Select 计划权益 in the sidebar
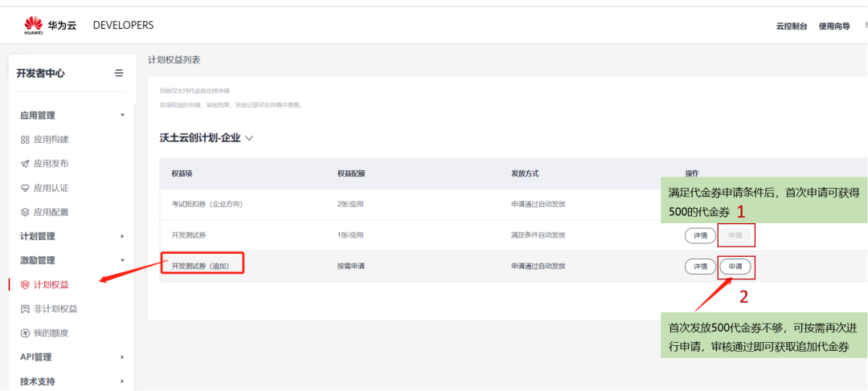Viewport: 868px width, 391px height. pos(51,285)
